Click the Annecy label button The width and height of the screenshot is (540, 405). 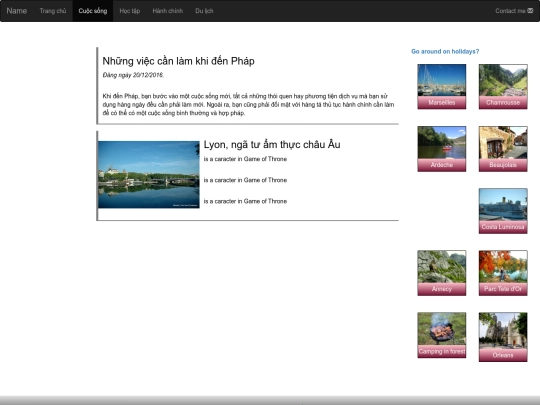point(442,289)
